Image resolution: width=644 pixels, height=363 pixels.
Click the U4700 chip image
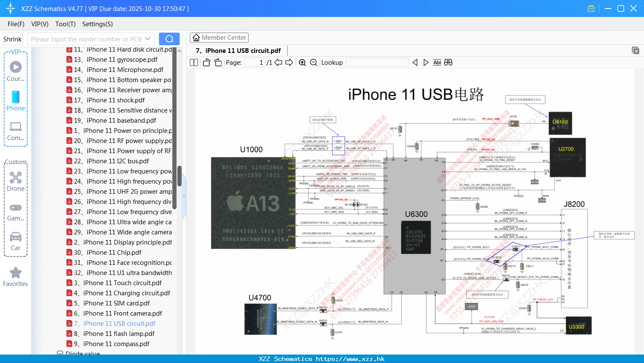click(x=260, y=319)
